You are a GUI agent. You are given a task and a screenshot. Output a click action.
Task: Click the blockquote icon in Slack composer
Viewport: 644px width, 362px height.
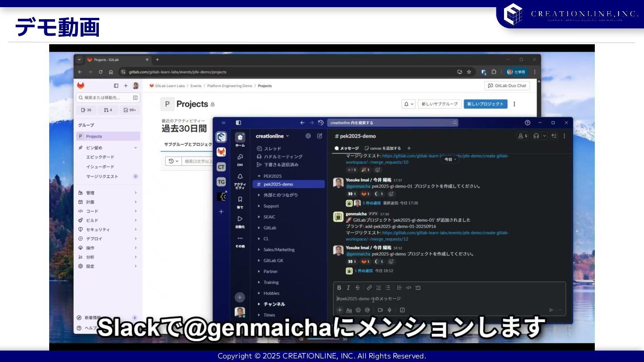pyautogui.click(x=399, y=288)
